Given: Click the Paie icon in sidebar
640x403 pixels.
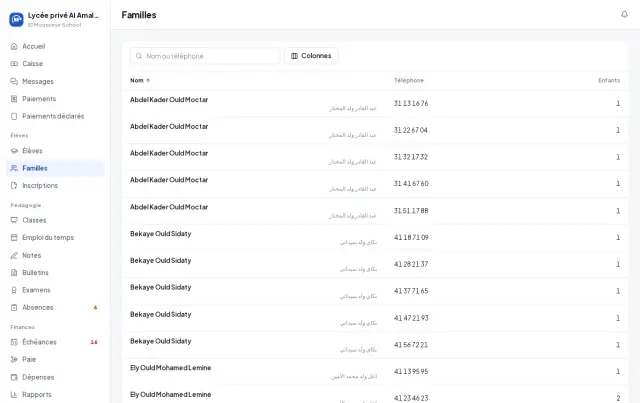Looking at the screenshot, I should 14,359.
